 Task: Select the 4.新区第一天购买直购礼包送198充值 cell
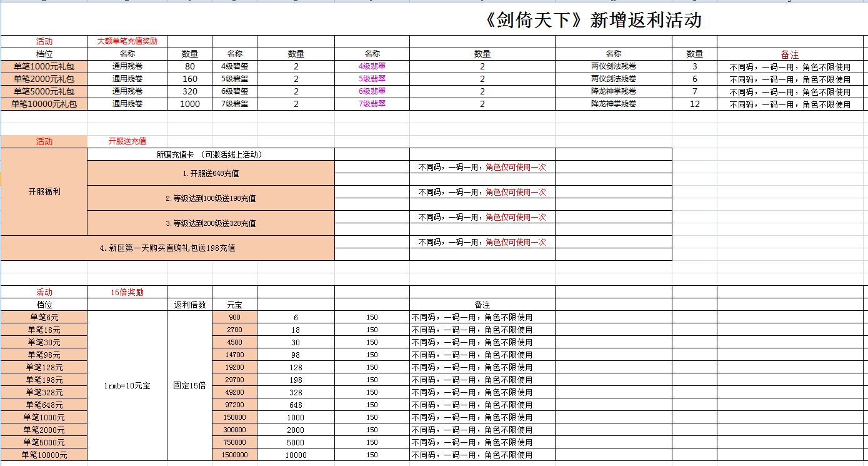coord(167,248)
